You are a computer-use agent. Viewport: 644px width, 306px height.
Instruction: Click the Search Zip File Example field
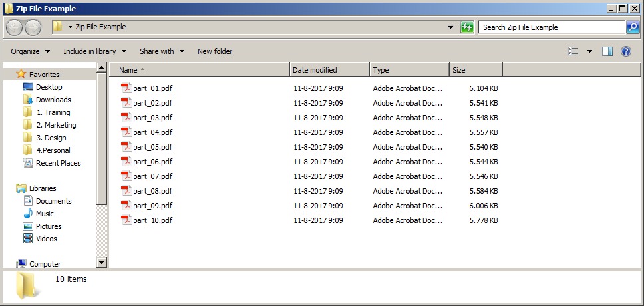(x=552, y=27)
